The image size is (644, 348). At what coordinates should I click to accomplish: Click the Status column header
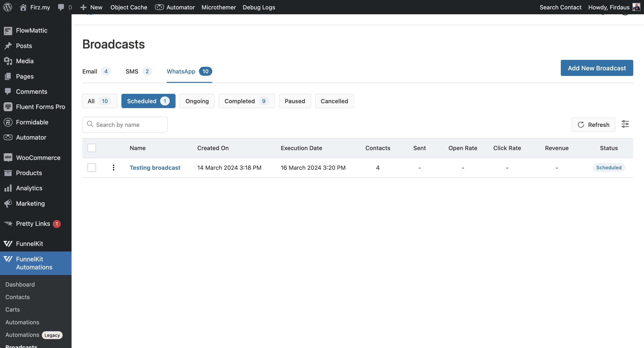[x=609, y=148]
